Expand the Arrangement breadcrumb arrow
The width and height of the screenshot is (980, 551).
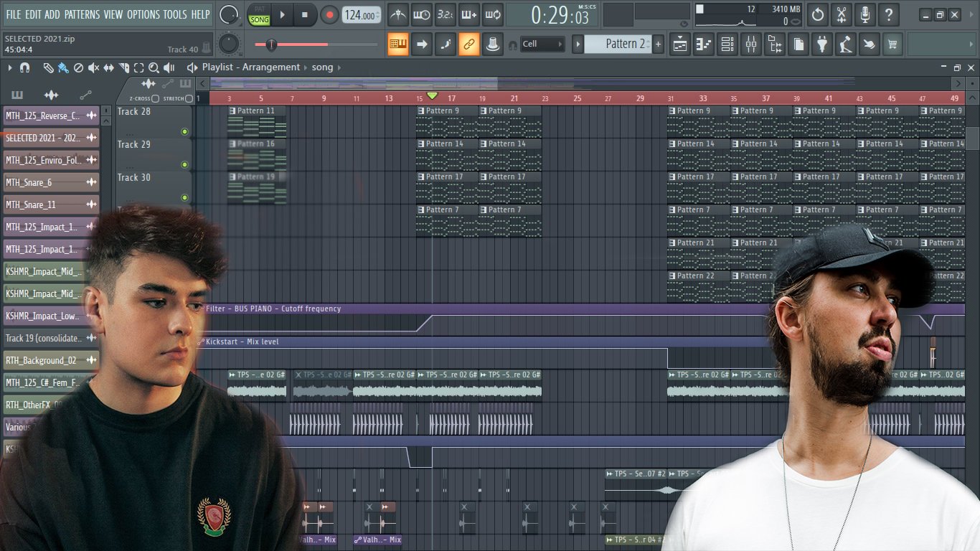coord(305,67)
